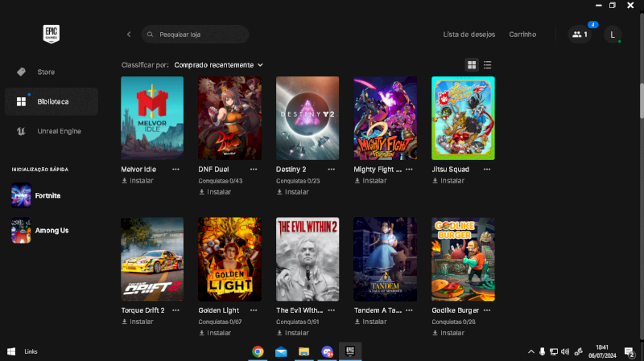Click Golden Light Conquistas 0/67 text
644x361 pixels.
[x=220, y=322]
